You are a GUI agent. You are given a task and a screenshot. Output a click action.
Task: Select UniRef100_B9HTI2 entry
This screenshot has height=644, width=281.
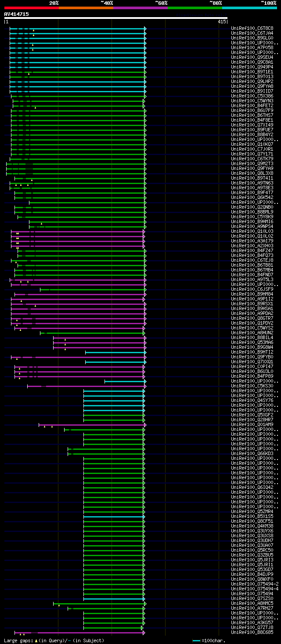pyautogui.click(x=252, y=352)
